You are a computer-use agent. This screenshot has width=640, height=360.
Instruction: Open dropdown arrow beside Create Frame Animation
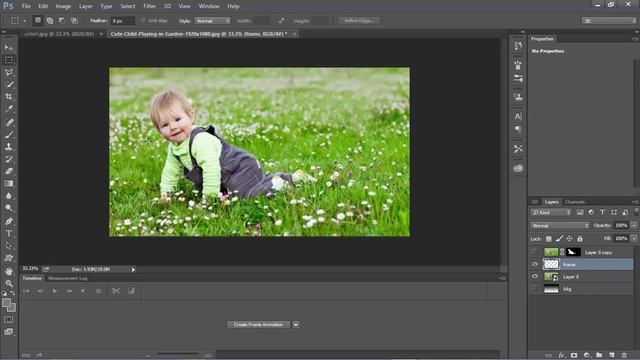coord(296,324)
